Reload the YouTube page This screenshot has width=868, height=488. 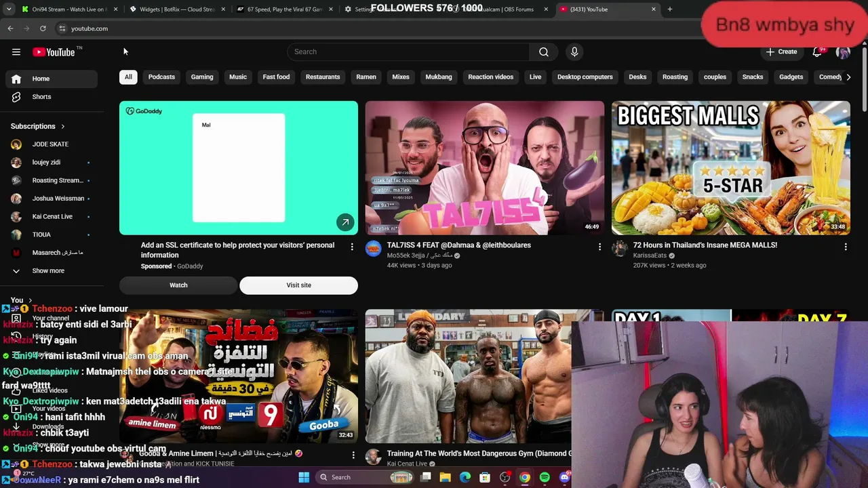click(x=43, y=28)
